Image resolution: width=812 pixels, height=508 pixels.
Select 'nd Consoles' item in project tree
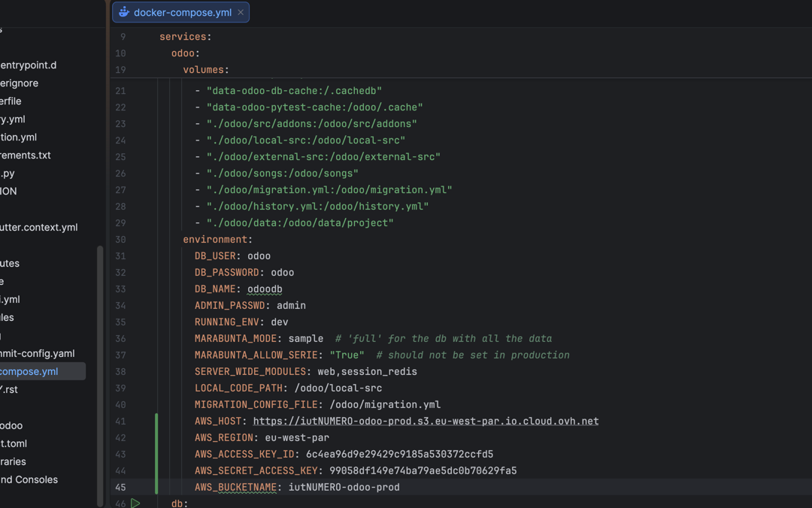click(29, 479)
